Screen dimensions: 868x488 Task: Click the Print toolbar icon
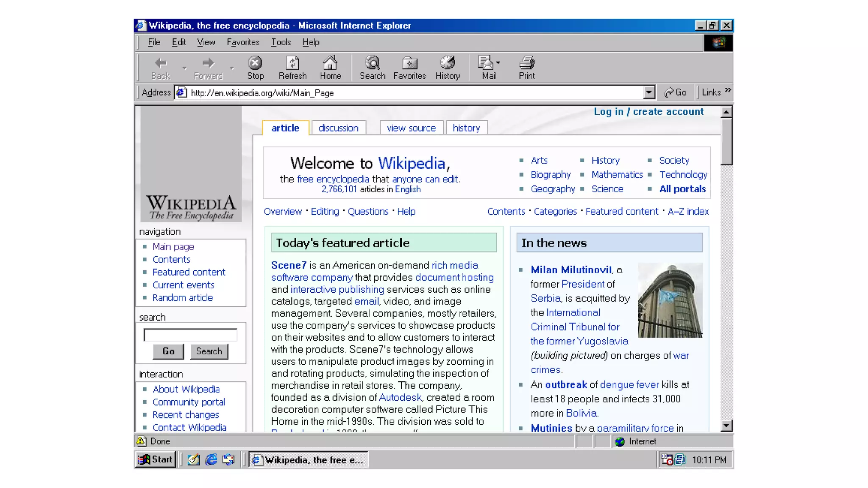[526, 64]
